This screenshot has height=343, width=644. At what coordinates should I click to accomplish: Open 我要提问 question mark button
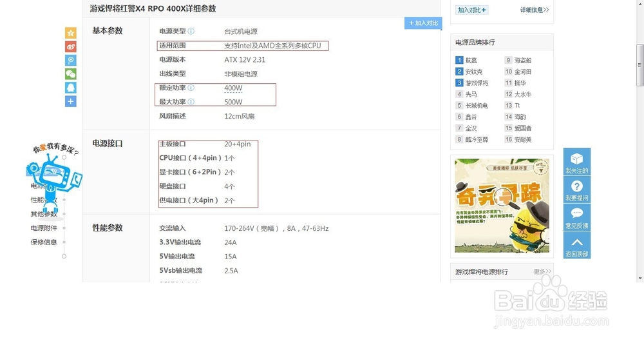[x=576, y=190]
